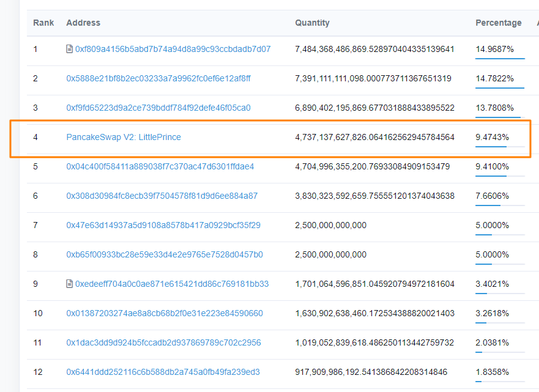This screenshot has width=539, height=392.
Task: Select quantity 1,701,064,596,851.045920794972181604
Action: click(374, 284)
